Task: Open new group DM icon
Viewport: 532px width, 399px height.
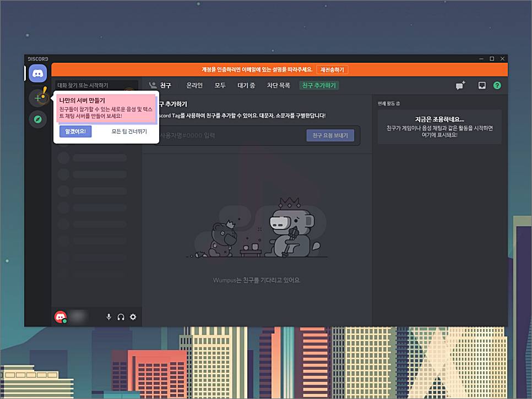Action: click(460, 85)
